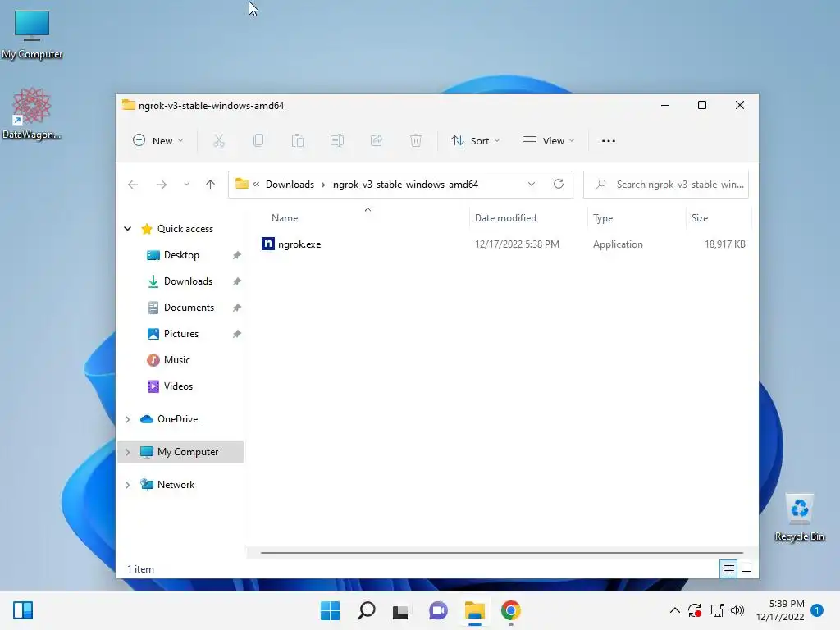Select Recycle Bin desktop icon

800,518
